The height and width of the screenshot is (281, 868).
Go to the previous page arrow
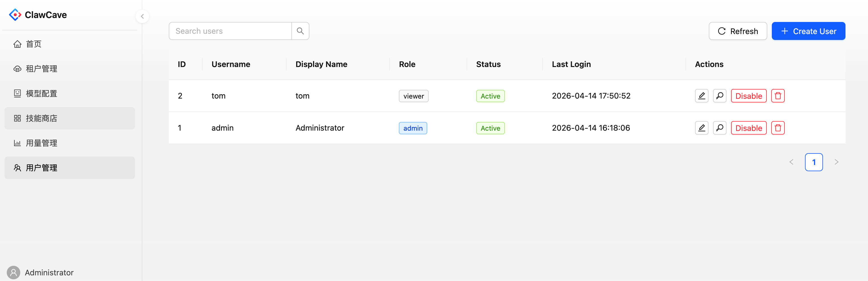pyautogui.click(x=791, y=162)
